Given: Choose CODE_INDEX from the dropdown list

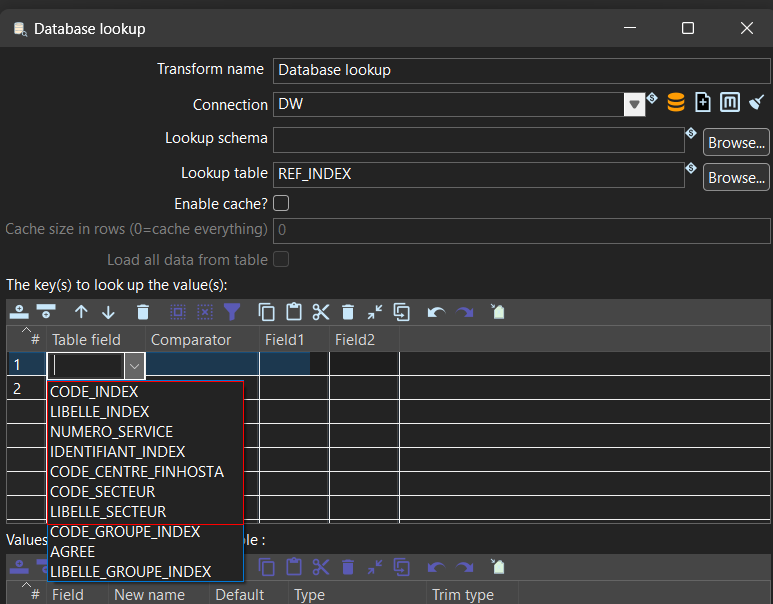Looking at the screenshot, I should [94, 392].
